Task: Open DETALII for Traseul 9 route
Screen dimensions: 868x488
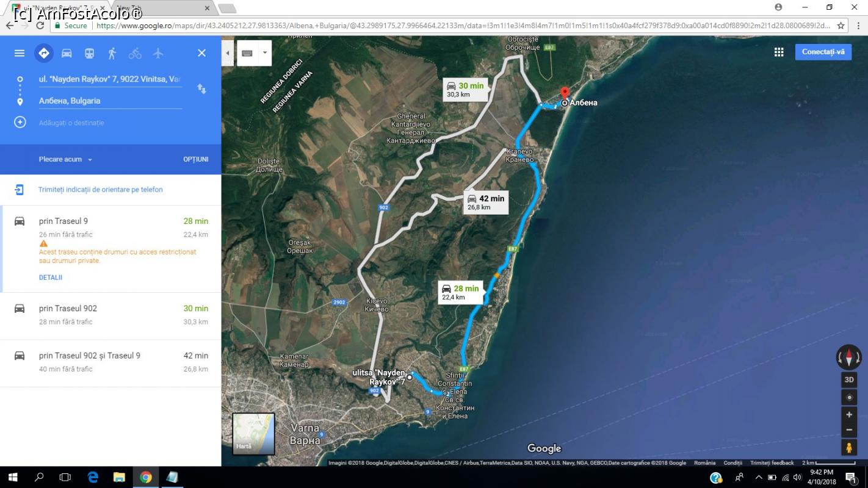Action: click(51, 278)
